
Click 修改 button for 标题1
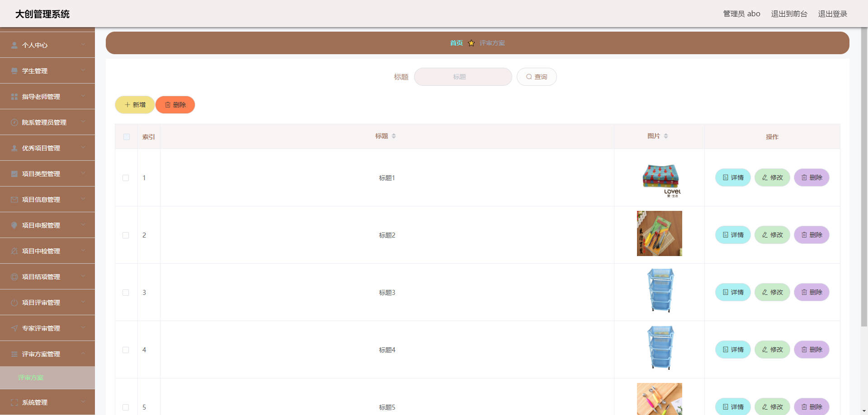[x=772, y=177]
